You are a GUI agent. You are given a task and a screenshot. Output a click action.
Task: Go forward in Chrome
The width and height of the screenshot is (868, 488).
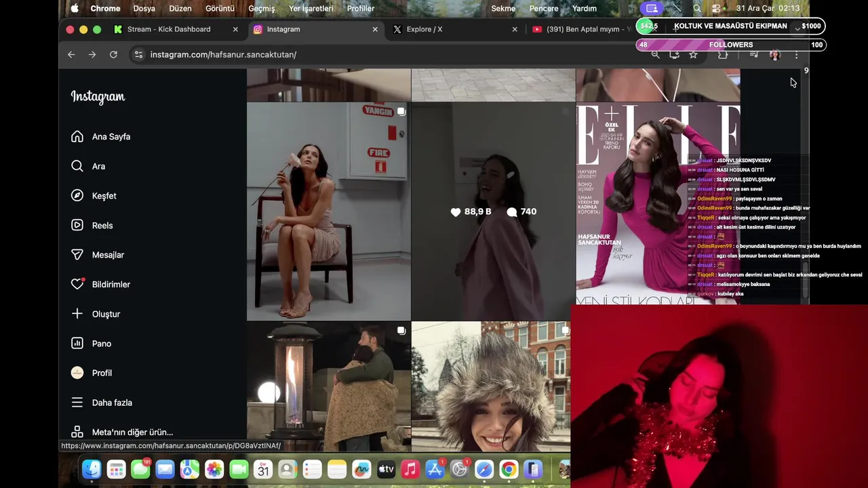pyautogui.click(x=92, y=54)
